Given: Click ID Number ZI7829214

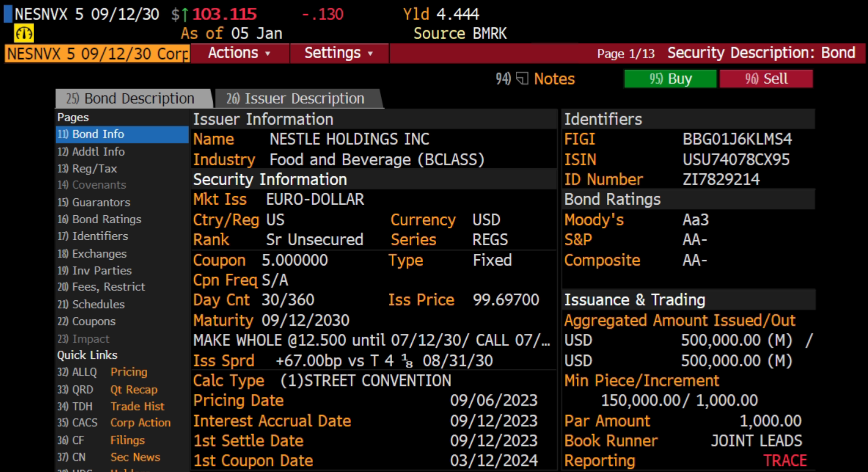Looking at the screenshot, I should (x=721, y=179).
